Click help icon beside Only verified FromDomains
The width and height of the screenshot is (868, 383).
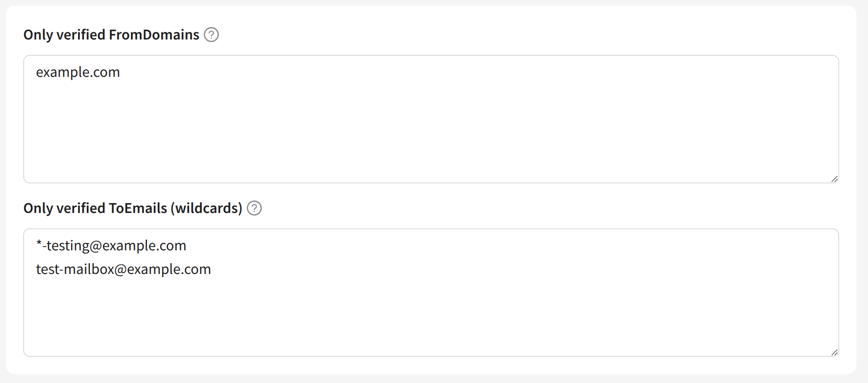click(x=211, y=35)
